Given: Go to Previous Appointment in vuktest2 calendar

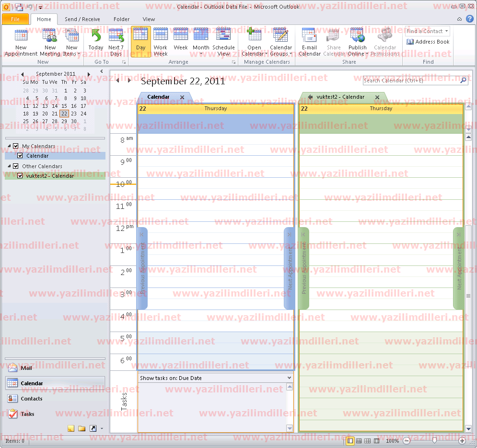Looking at the screenshot, I should tap(304, 268).
